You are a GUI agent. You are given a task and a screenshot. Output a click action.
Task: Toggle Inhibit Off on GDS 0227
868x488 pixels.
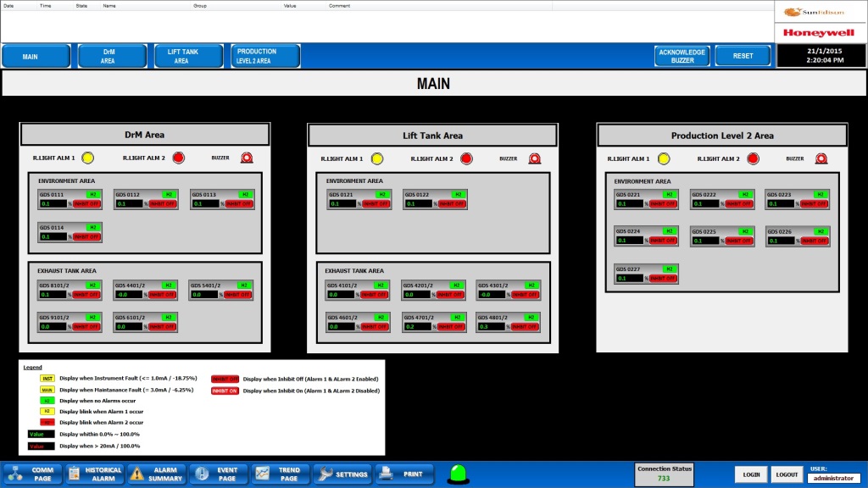pos(663,278)
